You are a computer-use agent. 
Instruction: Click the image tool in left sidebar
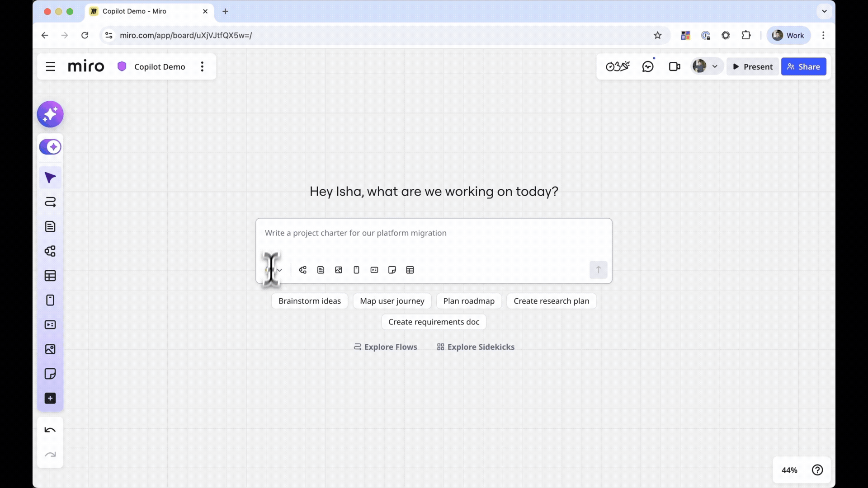(x=50, y=349)
